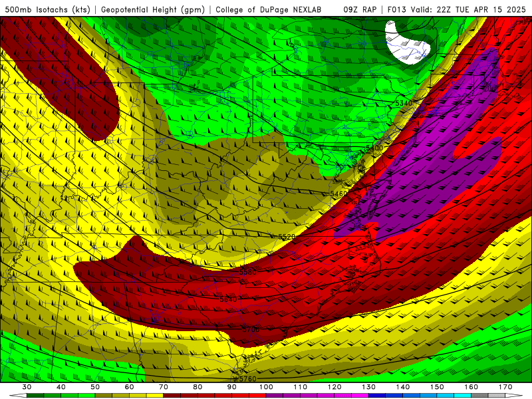Click the bright green 45–50 kt legend swatch
Image resolution: width=532 pixels, height=399 pixels.
tap(86, 396)
